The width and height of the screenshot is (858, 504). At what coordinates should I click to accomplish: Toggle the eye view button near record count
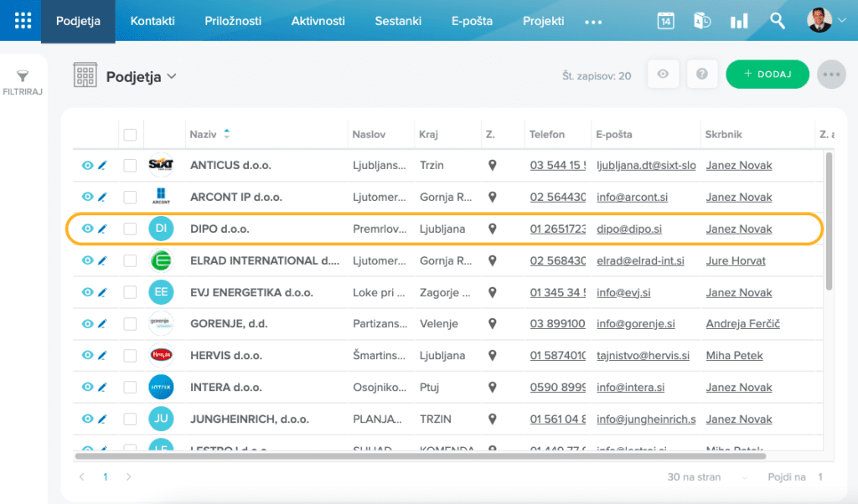[664, 74]
